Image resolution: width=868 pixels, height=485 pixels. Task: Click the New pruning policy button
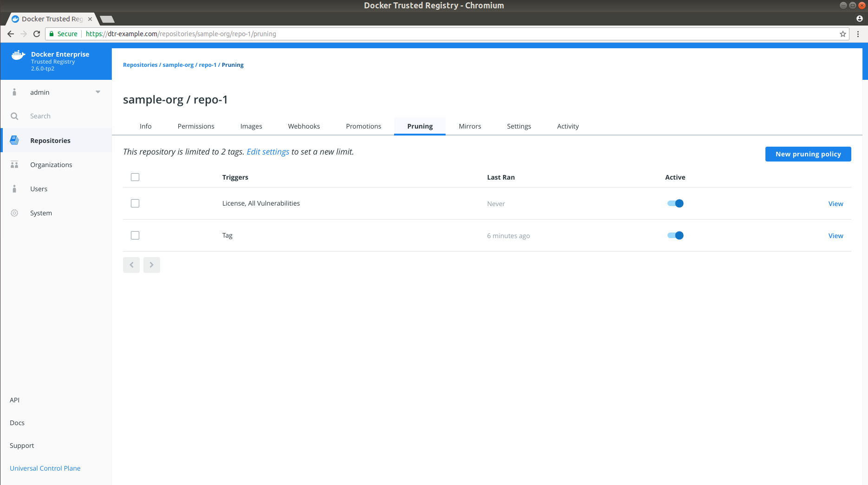click(808, 154)
